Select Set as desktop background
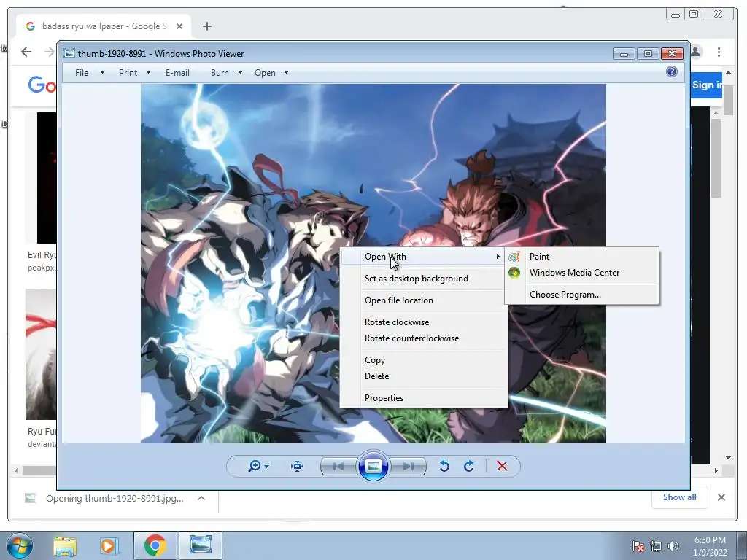Viewport: 747px width, 560px height. click(x=423, y=279)
